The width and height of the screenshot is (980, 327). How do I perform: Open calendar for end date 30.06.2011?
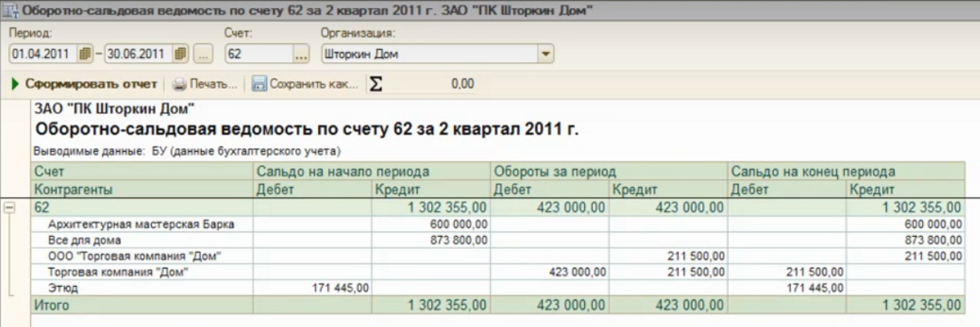pos(181,55)
